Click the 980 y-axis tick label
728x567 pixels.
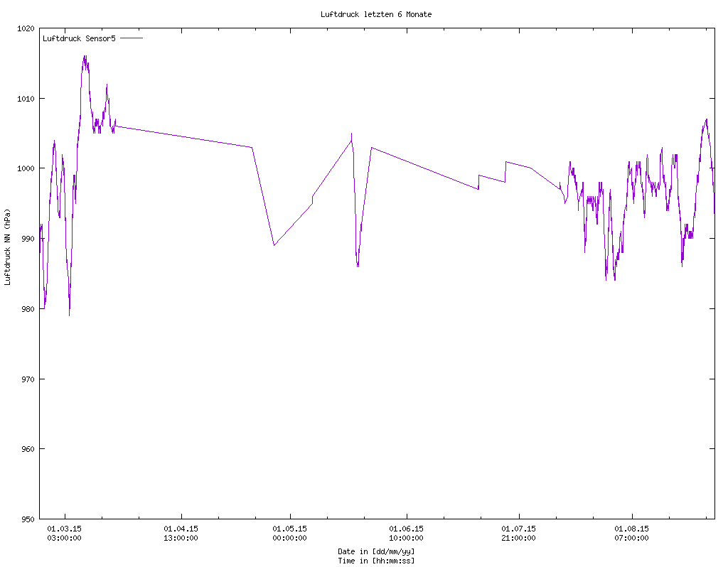[28, 309]
